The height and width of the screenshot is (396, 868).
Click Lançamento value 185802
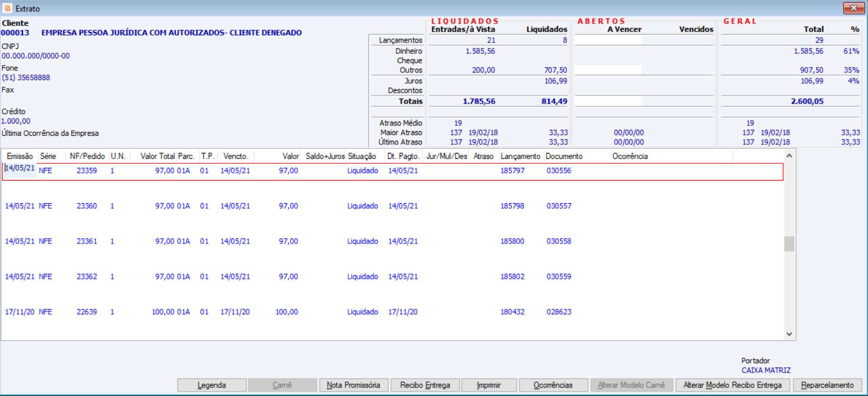(x=512, y=277)
